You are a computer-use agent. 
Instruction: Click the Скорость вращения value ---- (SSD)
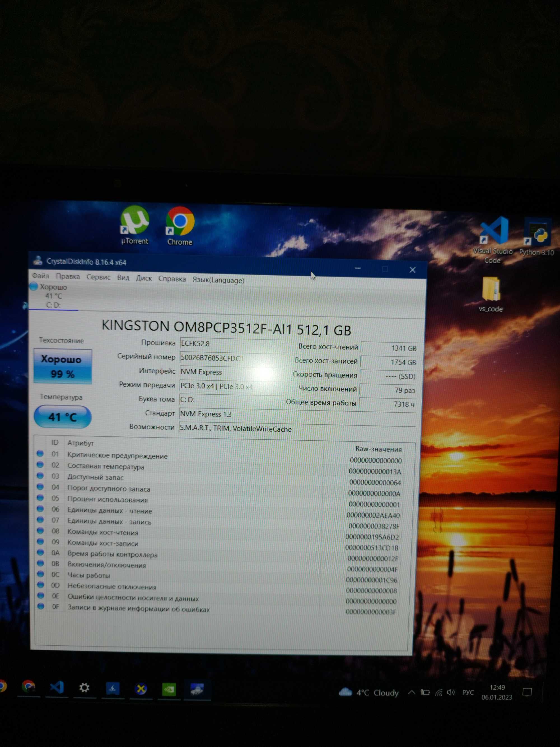pos(389,376)
